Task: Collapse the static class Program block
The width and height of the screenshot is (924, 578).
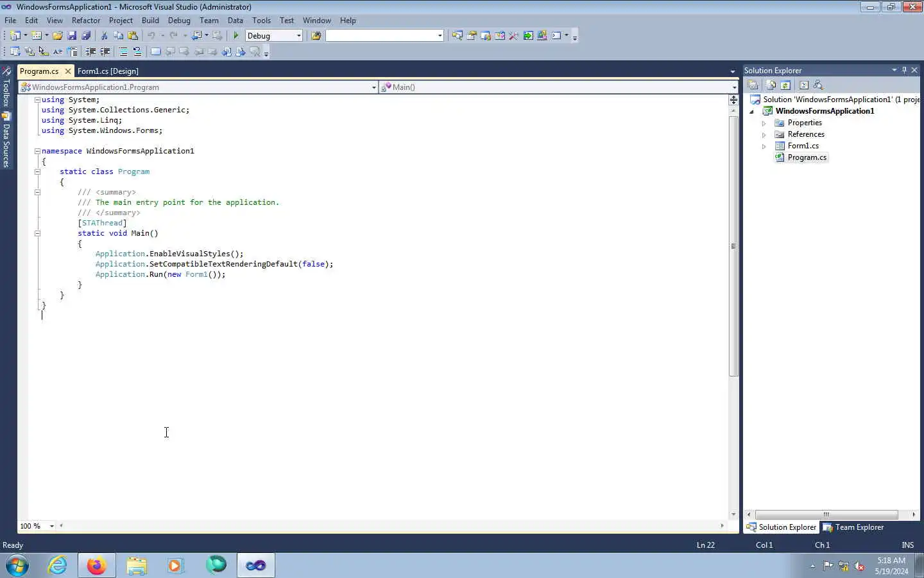Action: click(x=37, y=171)
